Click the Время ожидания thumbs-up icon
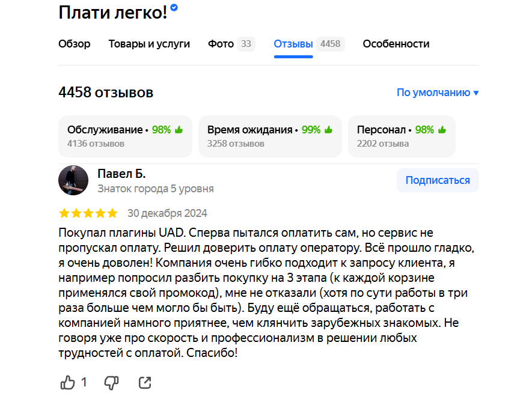This screenshot has height=399, width=532. pos(329,130)
